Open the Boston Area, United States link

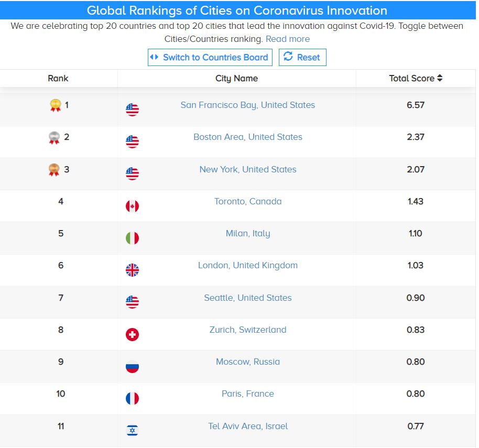[248, 137]
